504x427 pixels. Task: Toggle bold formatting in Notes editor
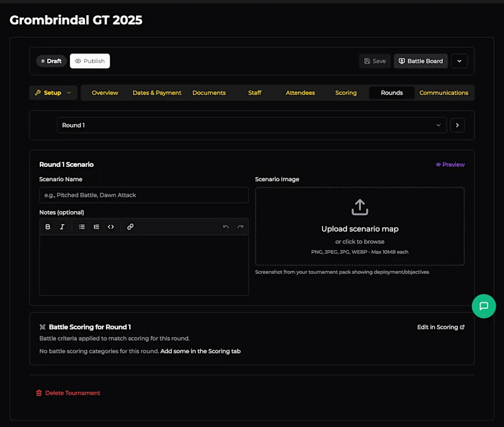click(x=48, y=227)
